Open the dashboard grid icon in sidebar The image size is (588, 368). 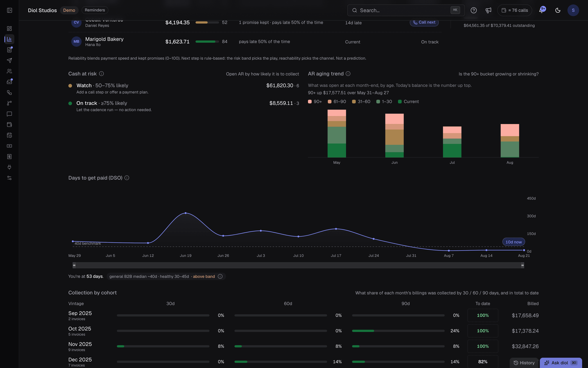click(9, 29)
